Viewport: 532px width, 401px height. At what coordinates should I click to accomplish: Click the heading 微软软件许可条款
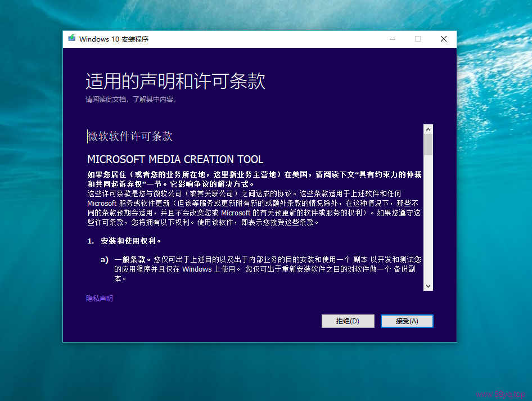click(x=130, y=136)
